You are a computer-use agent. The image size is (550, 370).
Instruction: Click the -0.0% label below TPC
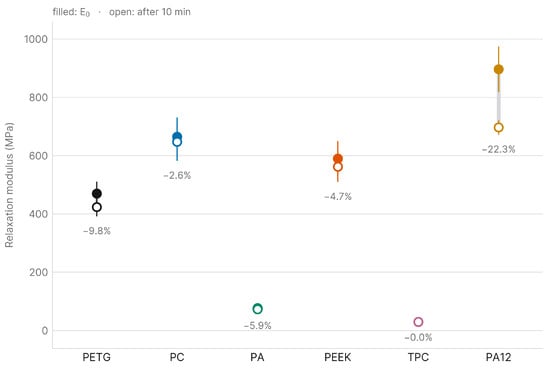click(x=418, y=338)
